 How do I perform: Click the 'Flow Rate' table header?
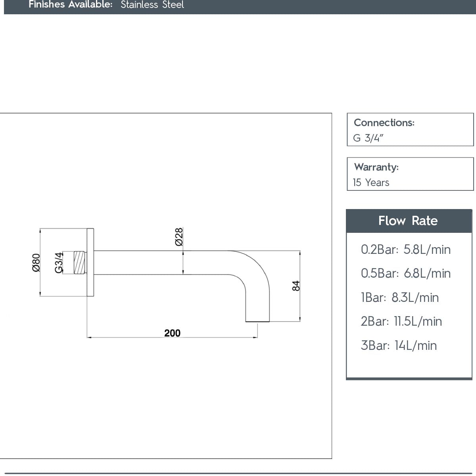[409, 221]
